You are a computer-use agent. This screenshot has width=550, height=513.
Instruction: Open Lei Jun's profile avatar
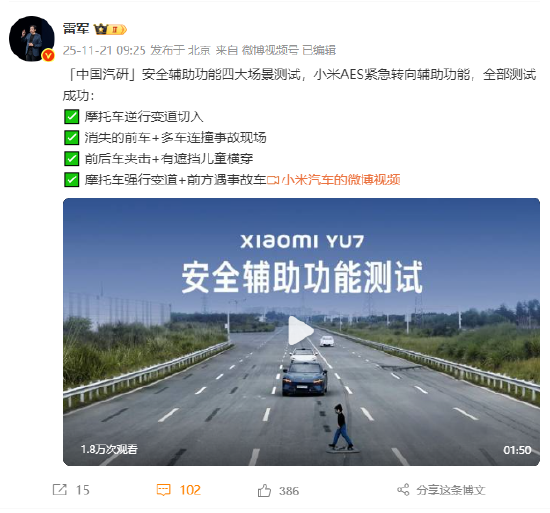[32, 39]
